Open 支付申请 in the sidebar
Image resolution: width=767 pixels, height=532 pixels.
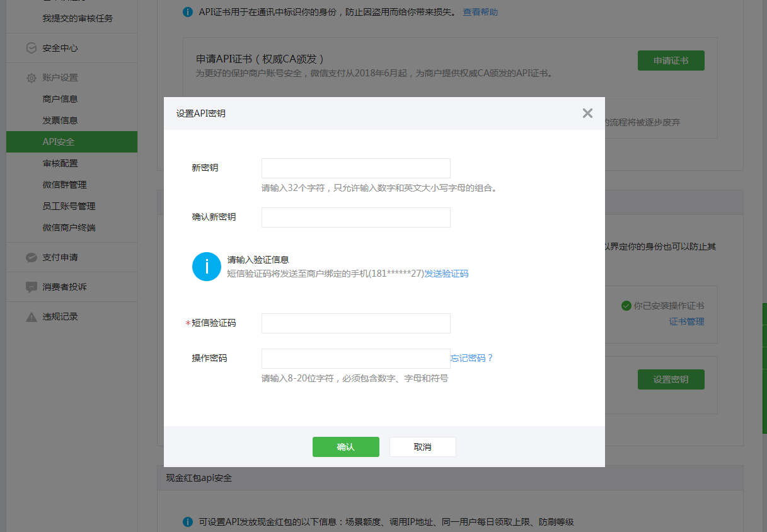pos(61,257)
